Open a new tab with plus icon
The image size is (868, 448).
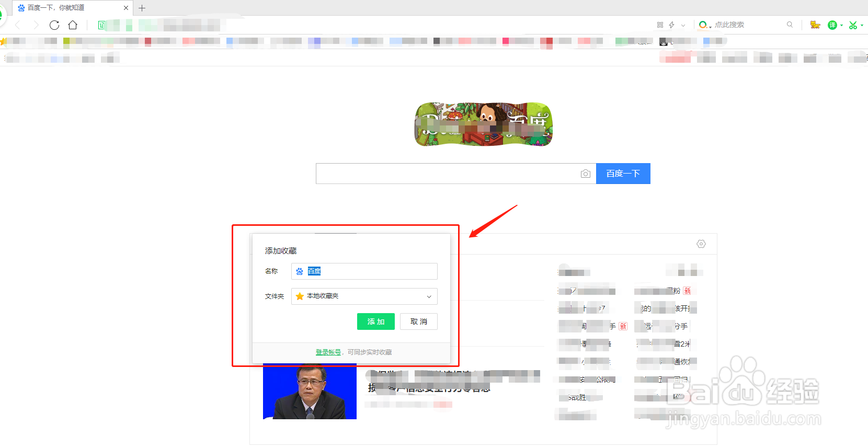142,8
